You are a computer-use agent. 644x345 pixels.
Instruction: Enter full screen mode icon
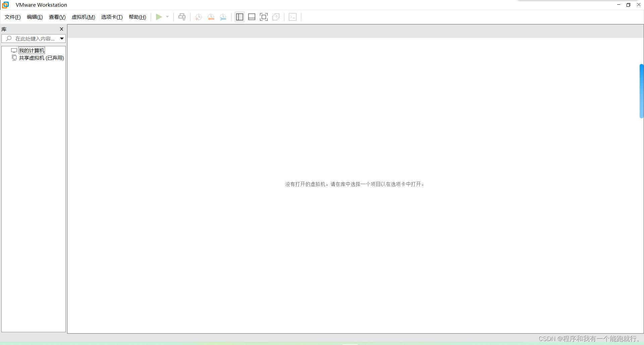pyautogui.click(x=264, y=17)
